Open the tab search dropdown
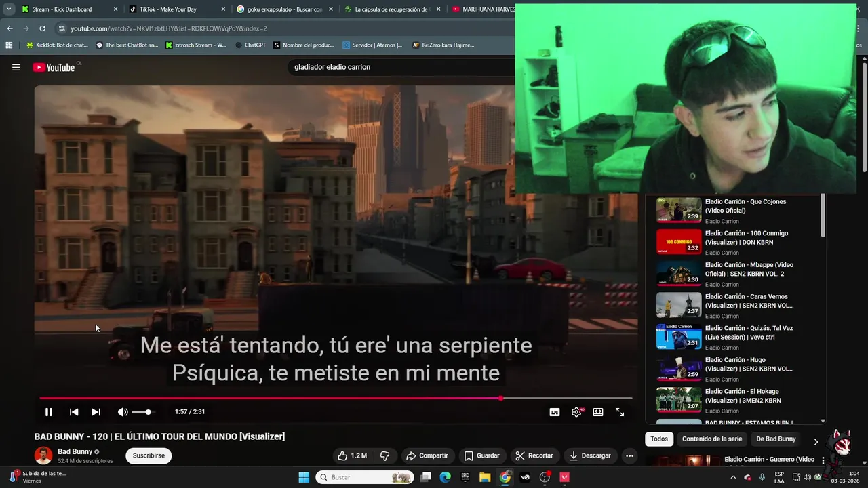This screenshot has width=868, height=488. [9, 9]
